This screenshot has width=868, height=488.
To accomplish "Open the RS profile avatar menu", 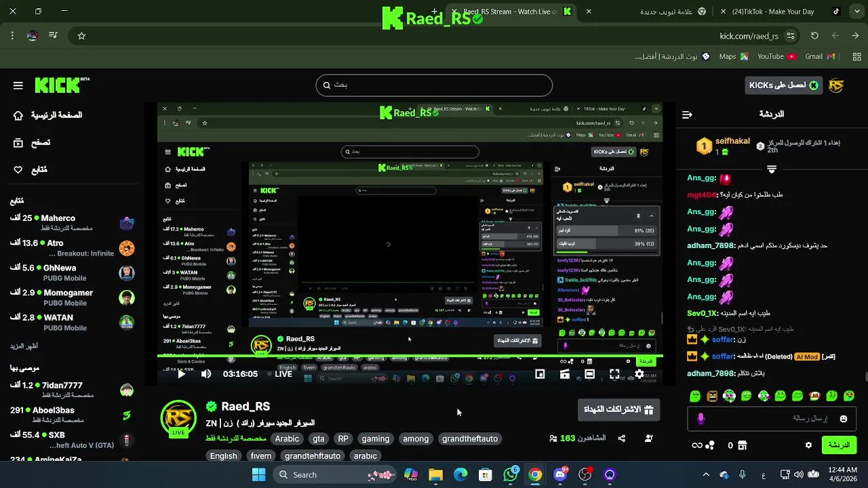I will click(836, 85).
